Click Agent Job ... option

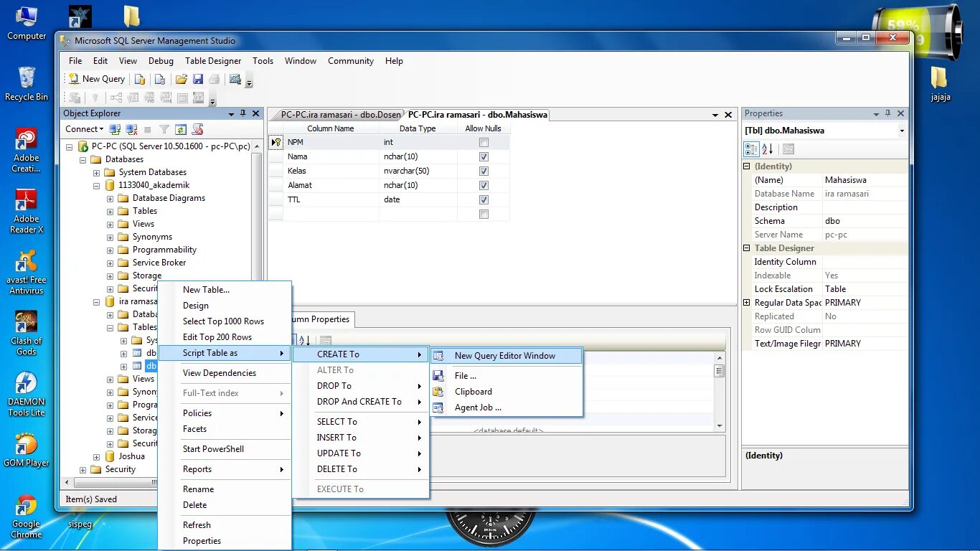point(506,408)
